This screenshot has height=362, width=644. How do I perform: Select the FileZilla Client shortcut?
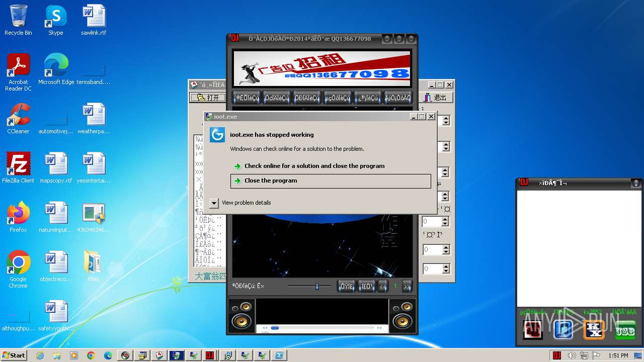pos(18,168)
